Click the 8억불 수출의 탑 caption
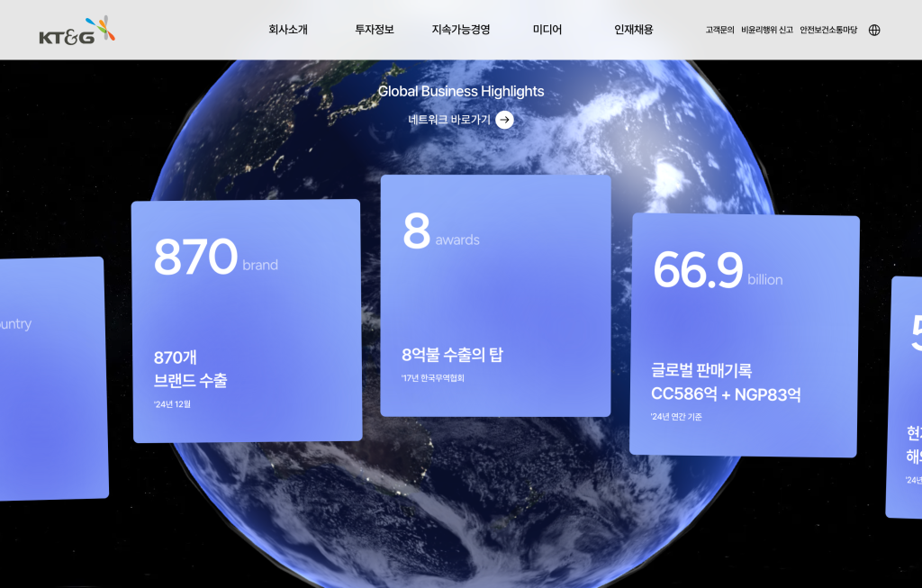The height and width of the screenshot is (588, 922). coord(452,355)
